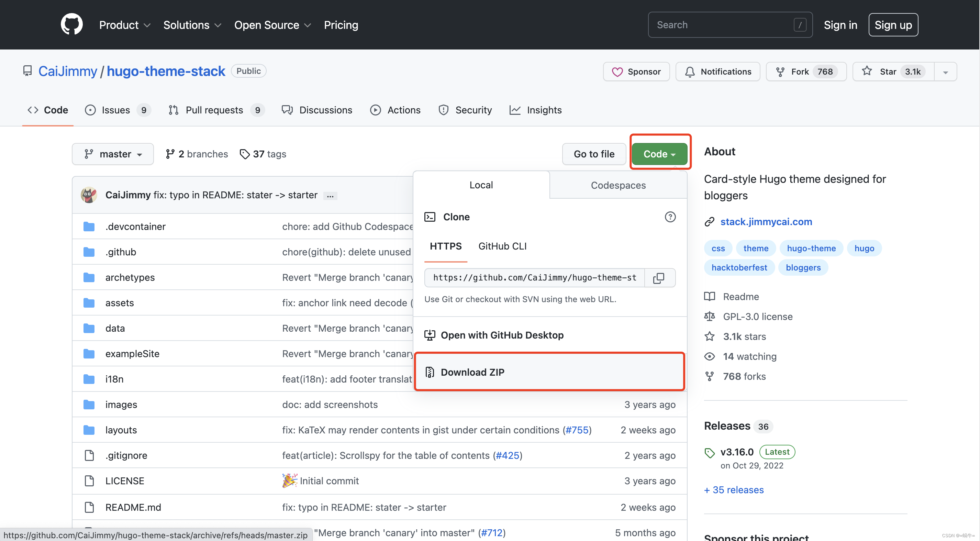This screenshot has width=980, height=541.
Task: Select the Code repository tab
Action: pyautogui.click(x=48, y=110)
